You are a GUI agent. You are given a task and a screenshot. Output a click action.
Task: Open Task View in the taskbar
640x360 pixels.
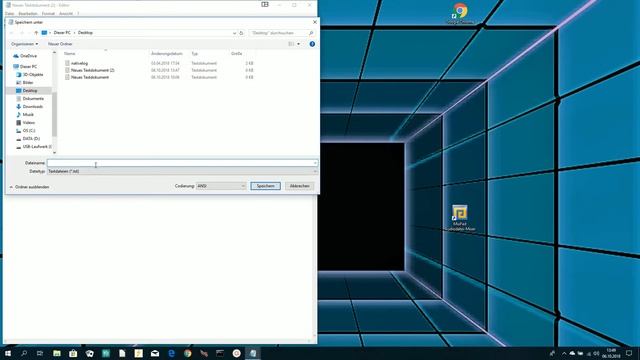(40, 353)
